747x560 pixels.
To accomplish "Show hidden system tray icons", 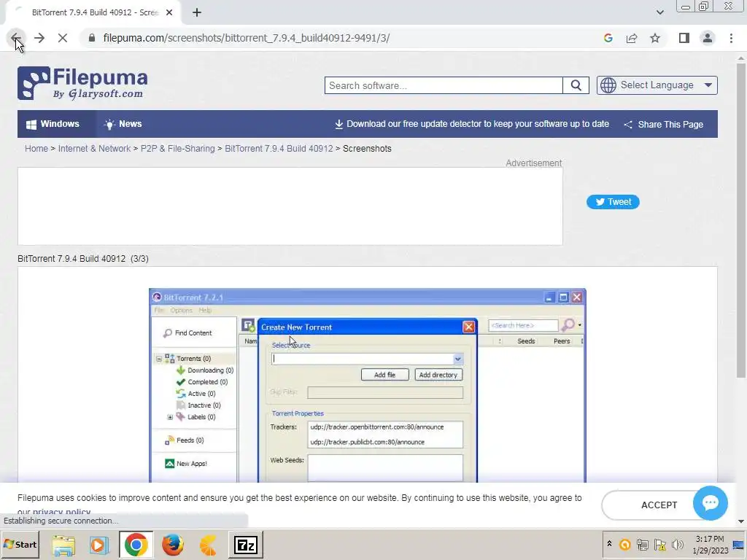I will [x=609, y=544].
